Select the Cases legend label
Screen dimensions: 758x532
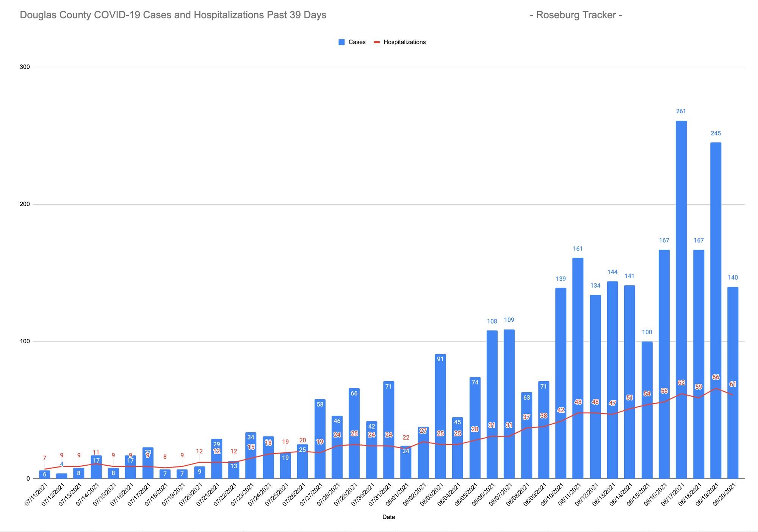(x=357, y=42)
